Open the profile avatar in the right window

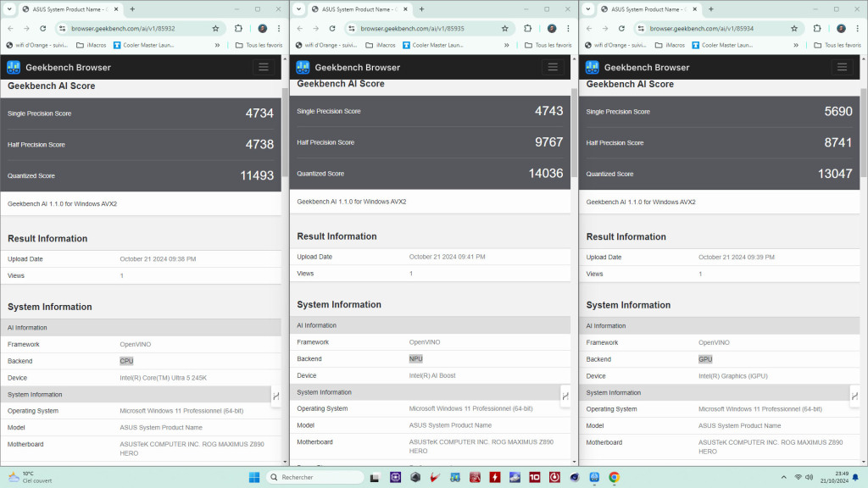point(842,28)
